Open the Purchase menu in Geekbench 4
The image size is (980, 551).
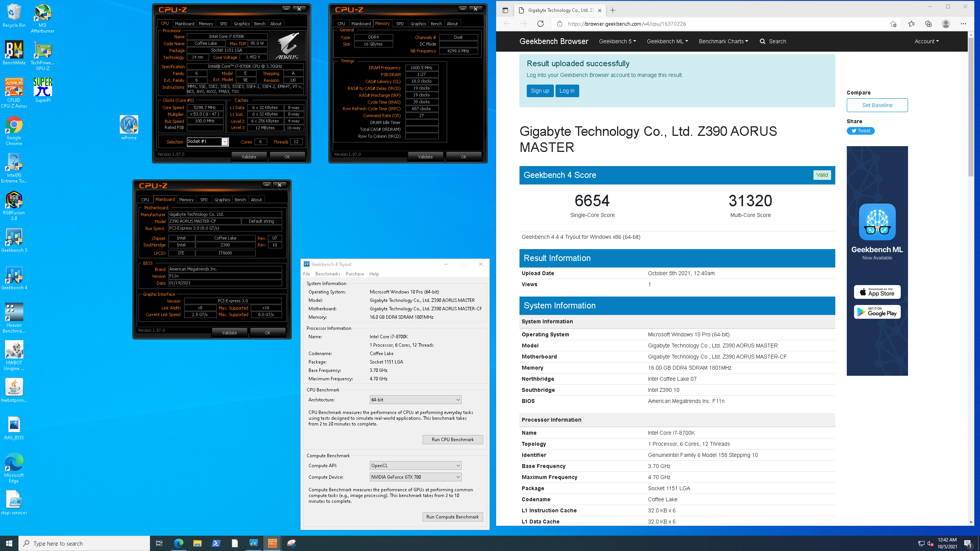pyautogui.click(x=354, y=274)
